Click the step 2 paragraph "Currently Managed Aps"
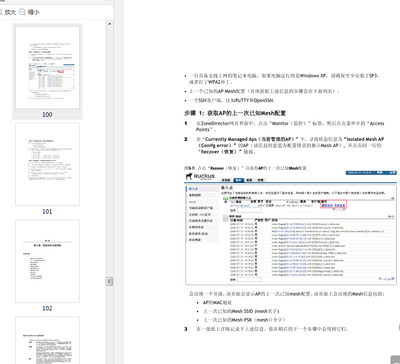Screen dimensions: 400x364 tap(290, 145)
